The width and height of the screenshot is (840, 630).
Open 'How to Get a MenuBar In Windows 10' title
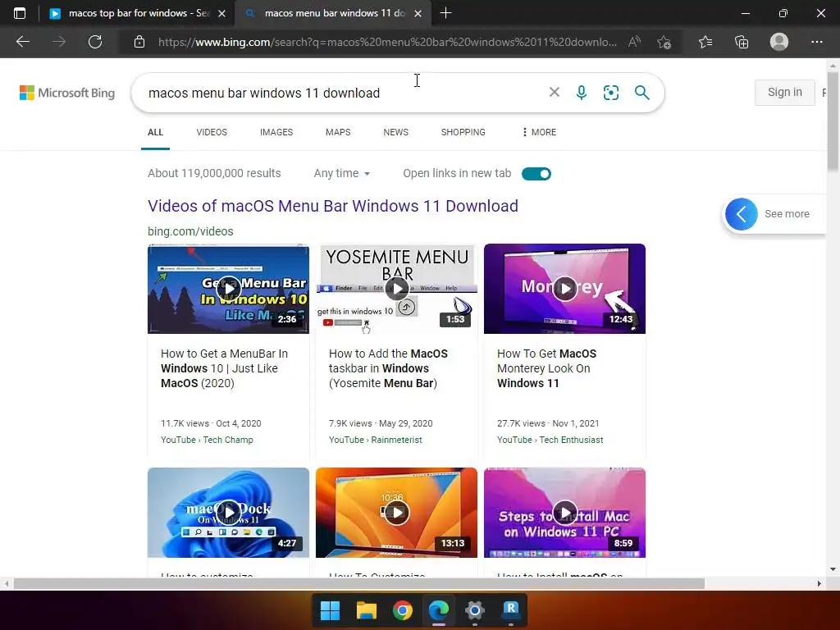[225, 368]
